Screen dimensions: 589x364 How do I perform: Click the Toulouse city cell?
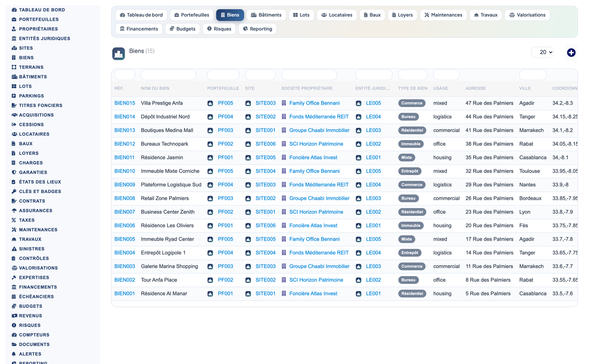529,171
